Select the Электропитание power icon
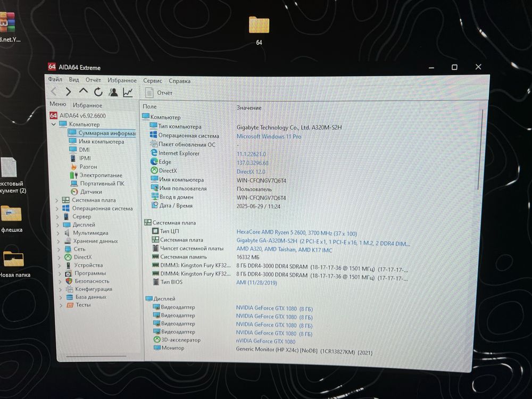The height and width of the screenshot is (399, 532). 73,175
